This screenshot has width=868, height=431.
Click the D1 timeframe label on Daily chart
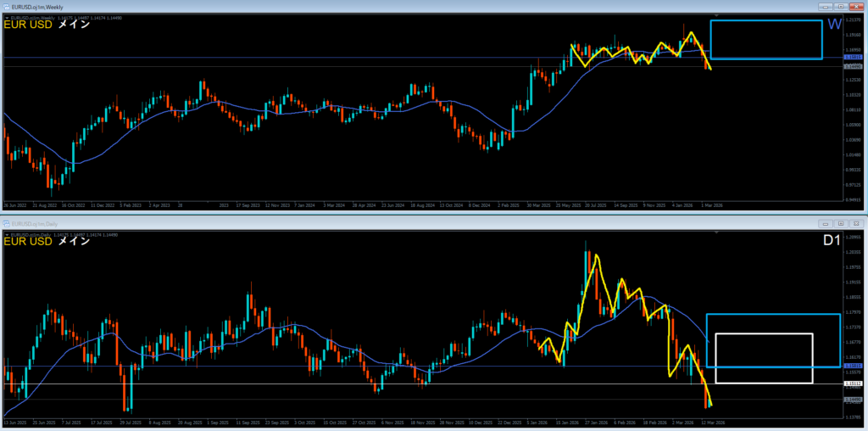tap(832, 241)
